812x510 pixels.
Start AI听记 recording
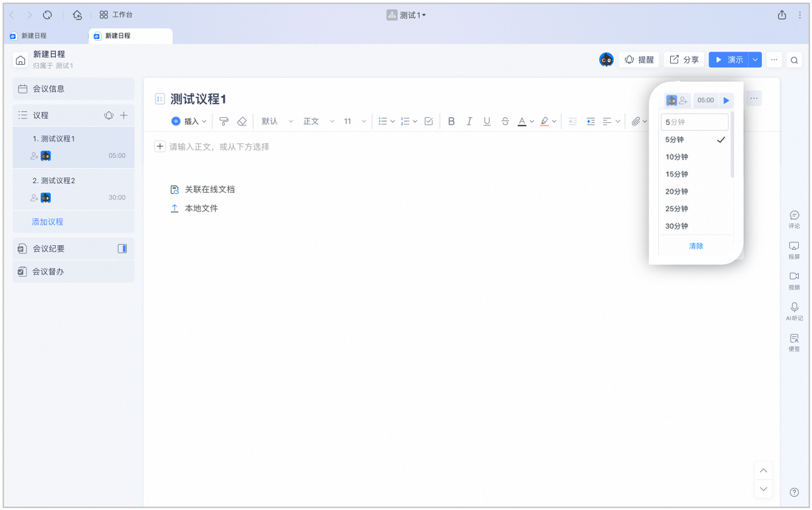[x=794, y=311]
